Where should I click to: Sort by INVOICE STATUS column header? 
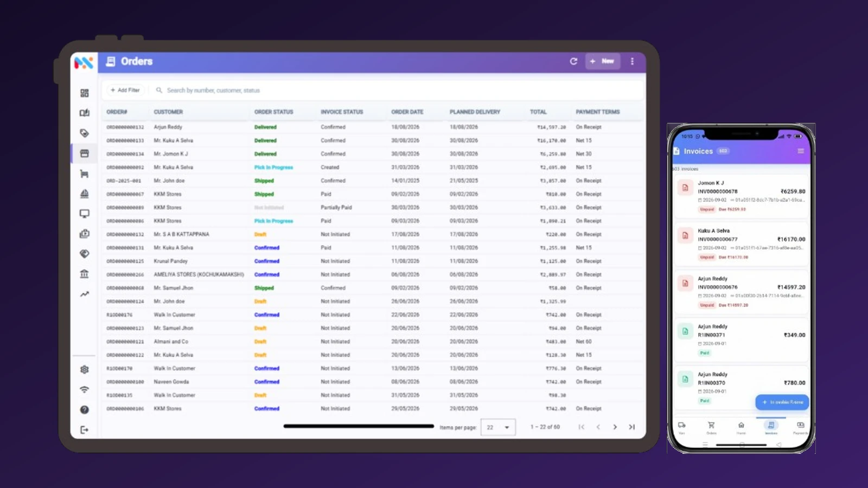pos(342,112)
